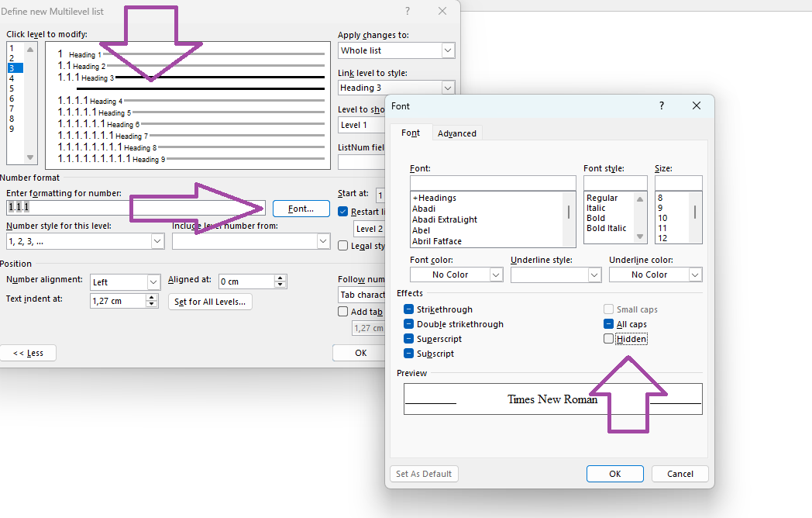Screen dimensions: 812x518
Task: Open help in Define new Multilevel list dialog
Action: (408, 11)
